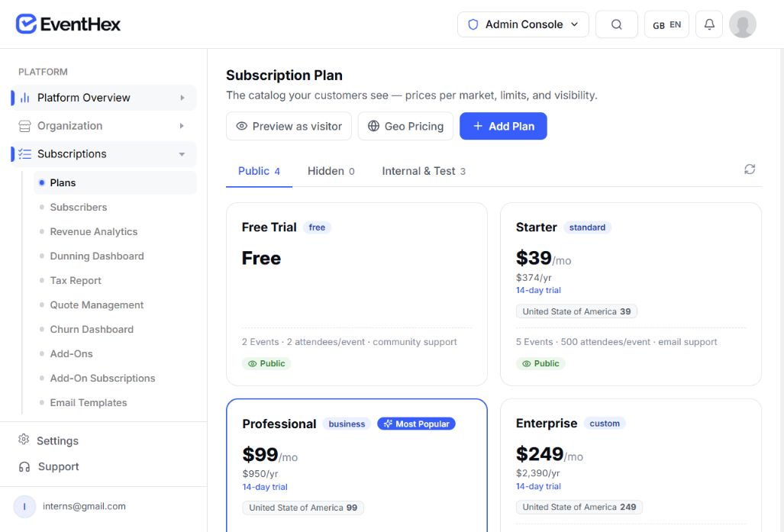Open Revenue Analytics in sidebar
Viewport: 784px width, 532px height.
pyautogui.click(x=93, y=231)
